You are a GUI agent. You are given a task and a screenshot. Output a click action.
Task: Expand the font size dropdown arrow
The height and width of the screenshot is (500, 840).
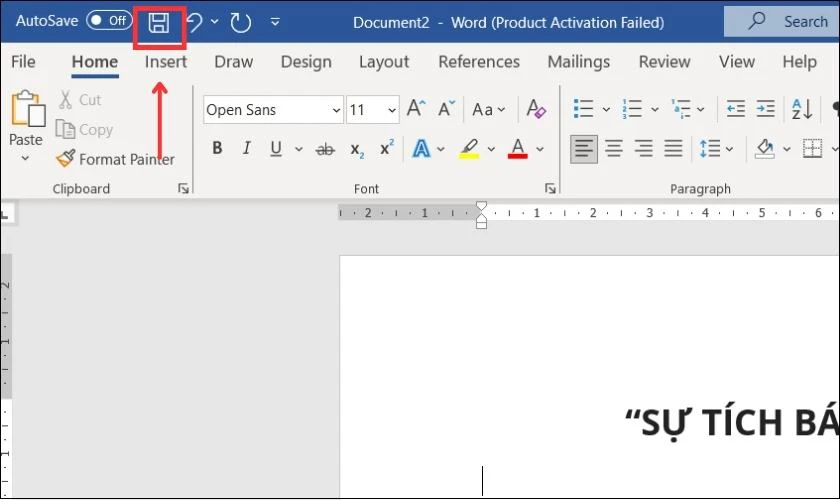[392, 110]
